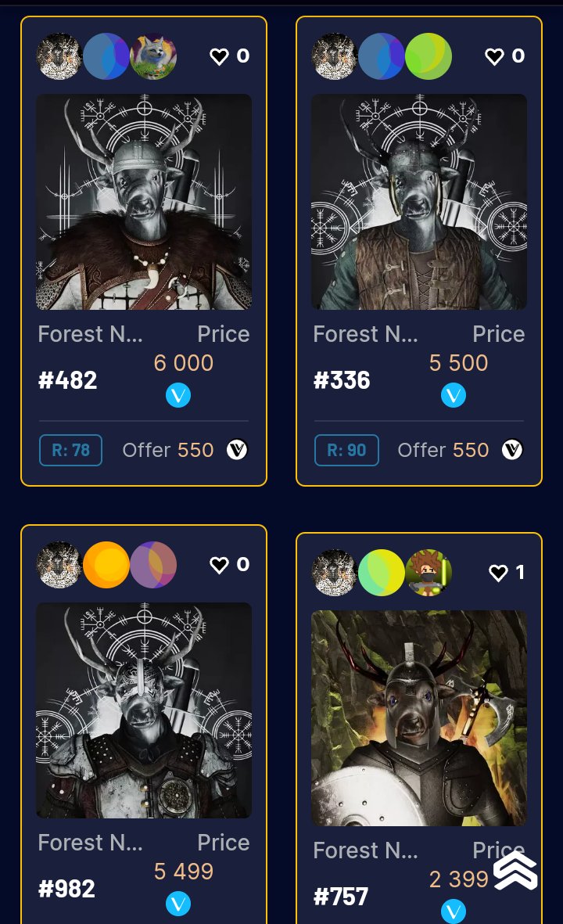Viewport: 563px width, 924px height.
Task: Click the blue VET token icon under the 6 000 price
Action: coord(178,395)
